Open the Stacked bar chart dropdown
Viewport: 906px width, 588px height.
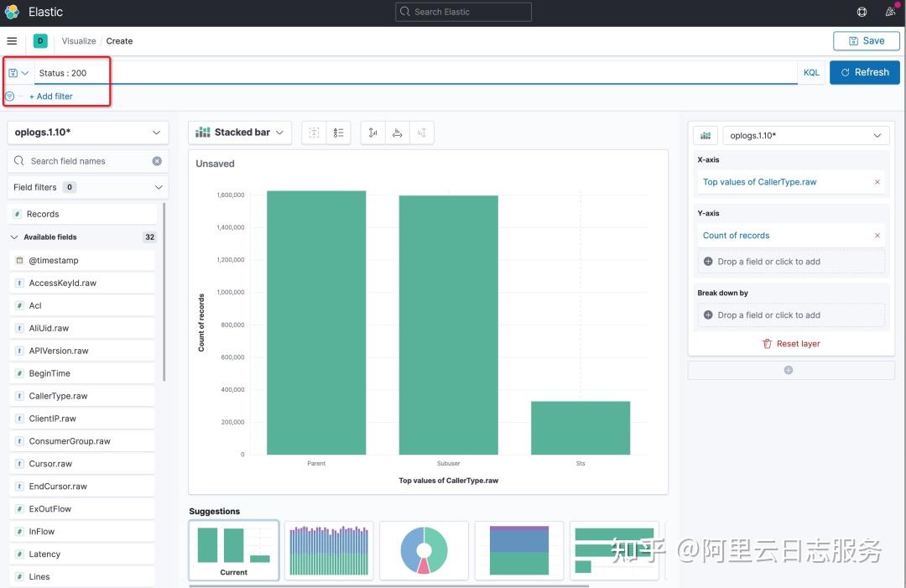click(x=240, y=132)
